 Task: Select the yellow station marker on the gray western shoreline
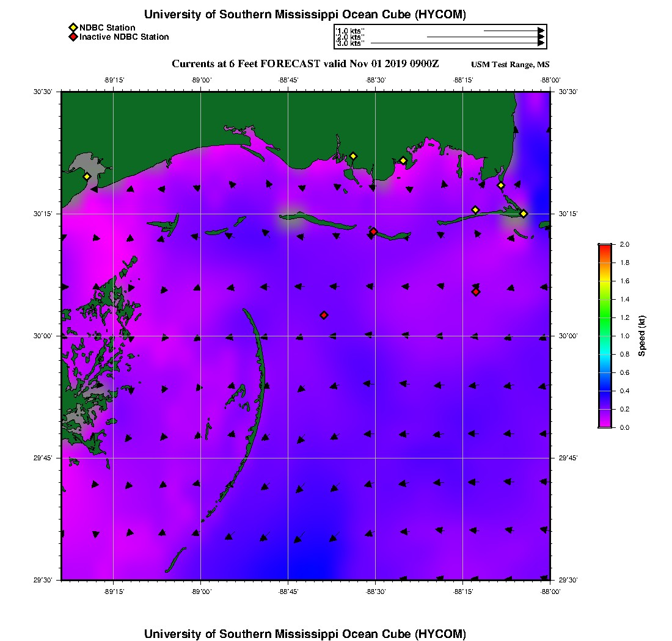(x=87, y=176)
